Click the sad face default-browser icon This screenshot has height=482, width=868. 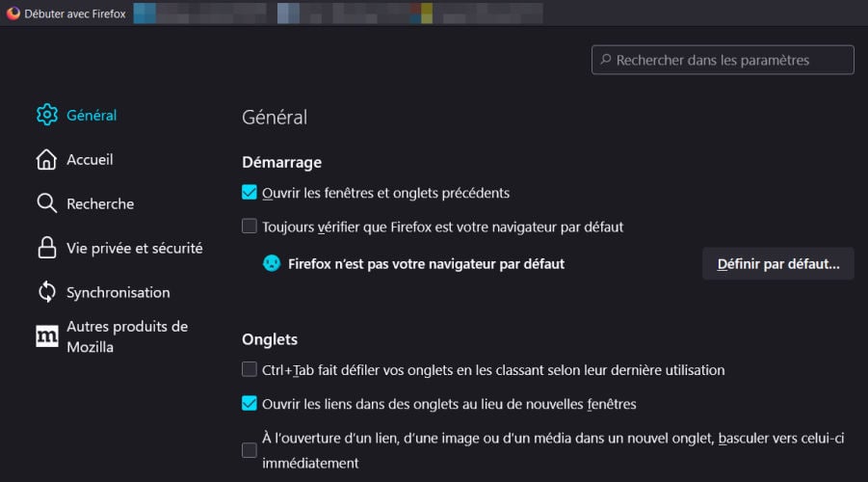pos(272,263)
